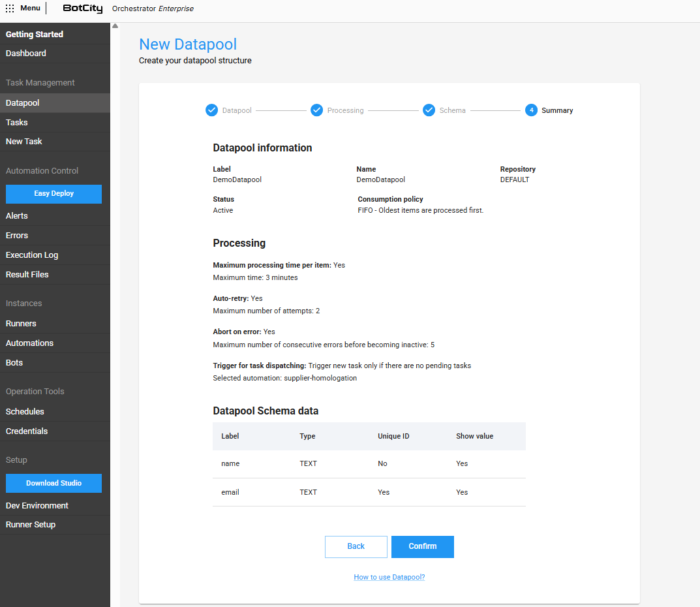Select the email row in schema table

(x=369, y=492)
